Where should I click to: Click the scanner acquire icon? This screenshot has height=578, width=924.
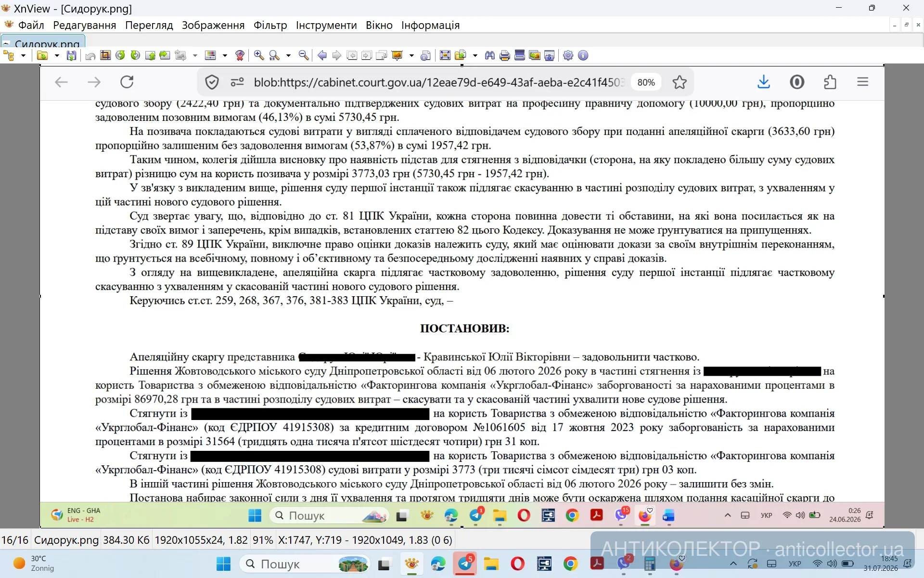[x=520, y=55]
